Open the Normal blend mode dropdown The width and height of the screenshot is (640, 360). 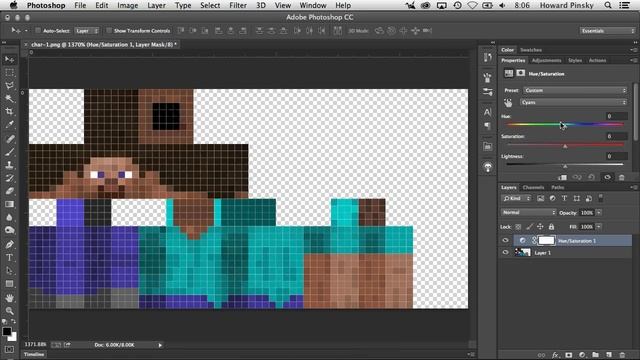click(x=528, y=212)
